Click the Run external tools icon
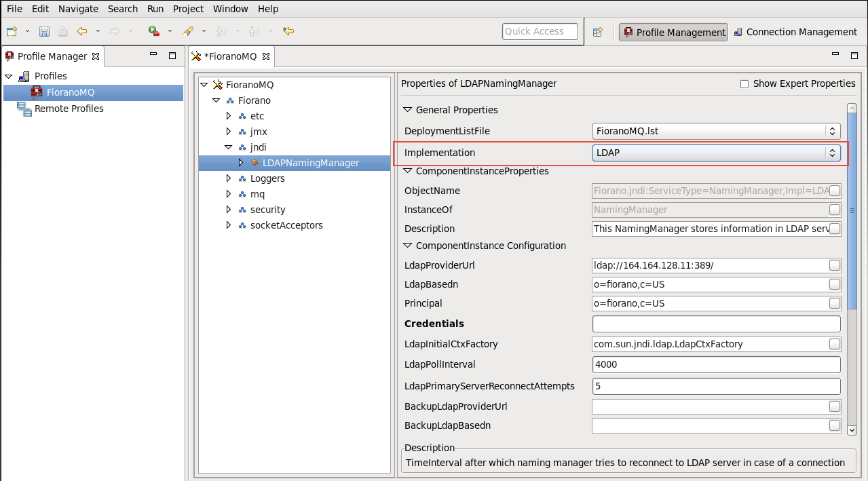 click(154, 31)
